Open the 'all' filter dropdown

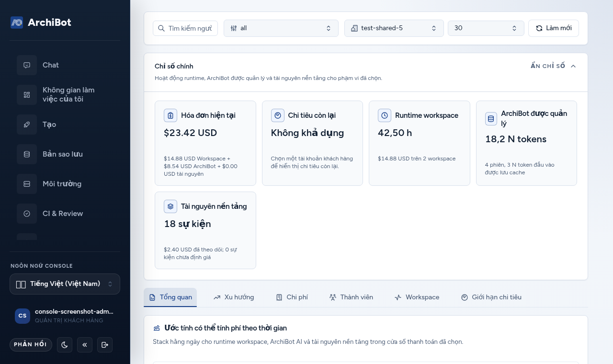(281, 28)
